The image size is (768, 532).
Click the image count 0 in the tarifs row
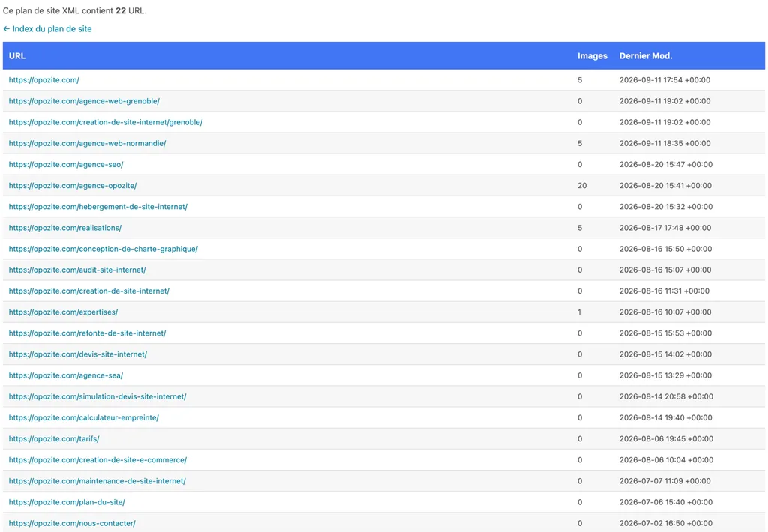580,438
